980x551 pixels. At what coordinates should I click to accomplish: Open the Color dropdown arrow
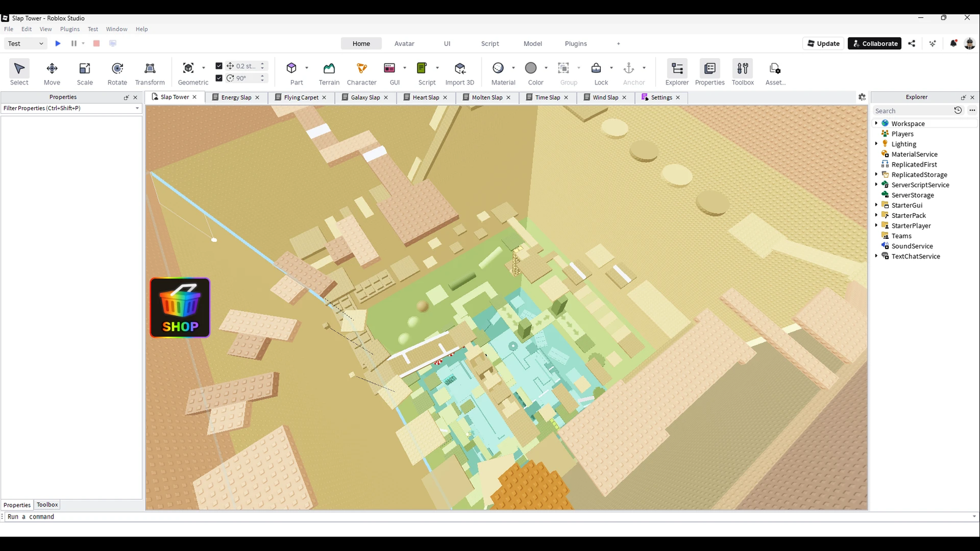point(546,68)
